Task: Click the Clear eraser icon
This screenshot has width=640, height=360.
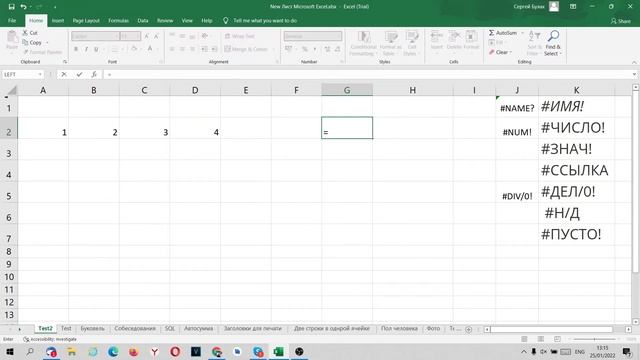Action: 492,52
